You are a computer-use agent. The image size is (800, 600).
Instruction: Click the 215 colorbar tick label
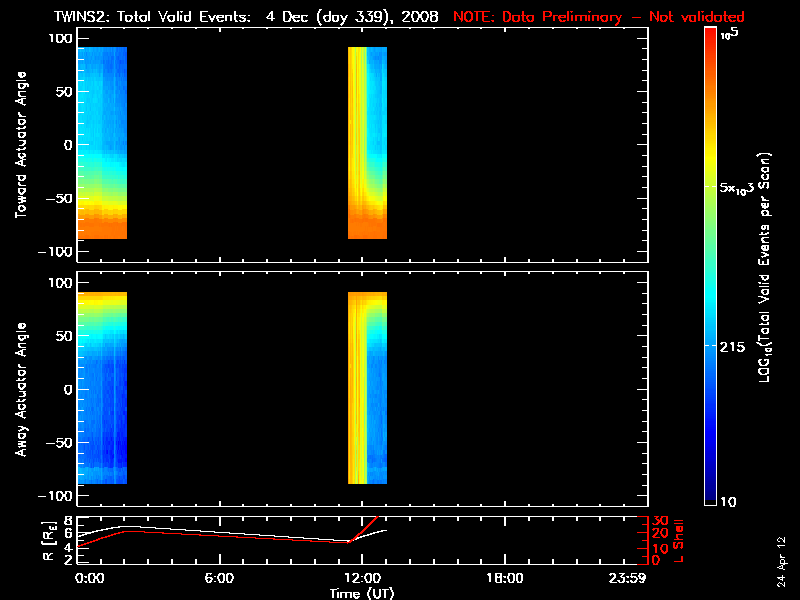tap(737, 345)
